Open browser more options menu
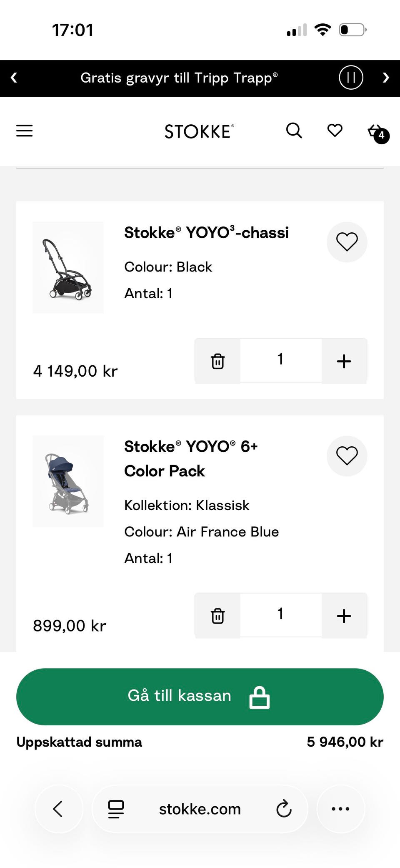This screenshot has height=868, width=400. (340, 809)
